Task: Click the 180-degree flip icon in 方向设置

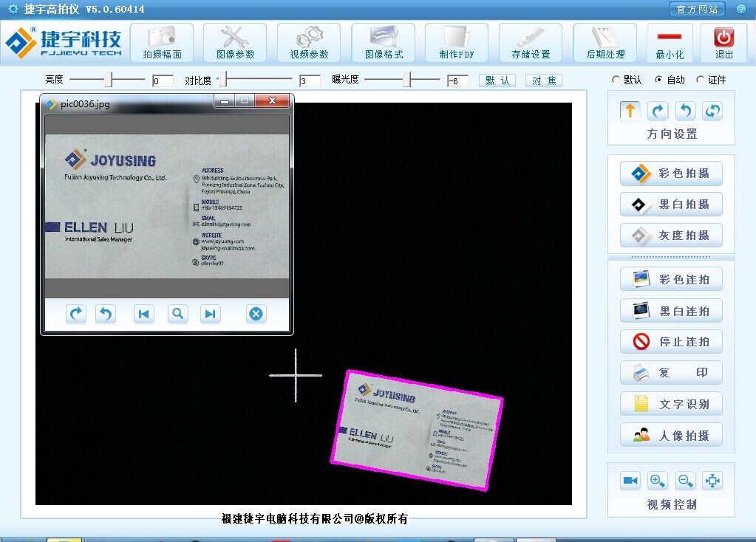Action: [x=712, y=111]
